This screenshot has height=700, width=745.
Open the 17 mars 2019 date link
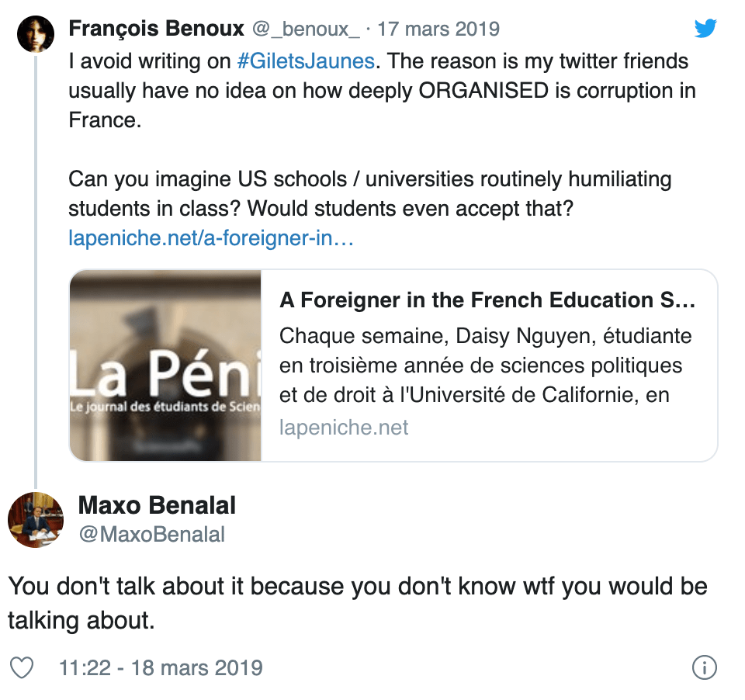pos(438,29)
